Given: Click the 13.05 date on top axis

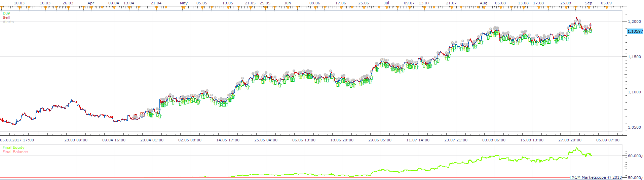Looking at the screenshot, I should pos(228,3).
